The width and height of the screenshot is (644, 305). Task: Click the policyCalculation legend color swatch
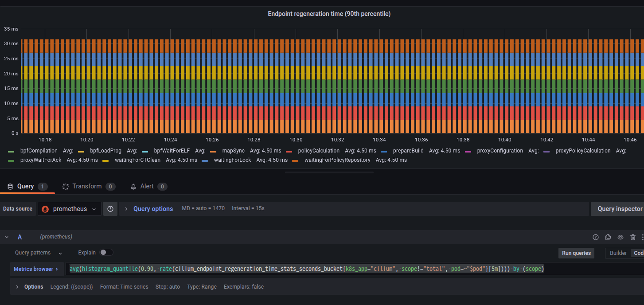pos(289,151)
